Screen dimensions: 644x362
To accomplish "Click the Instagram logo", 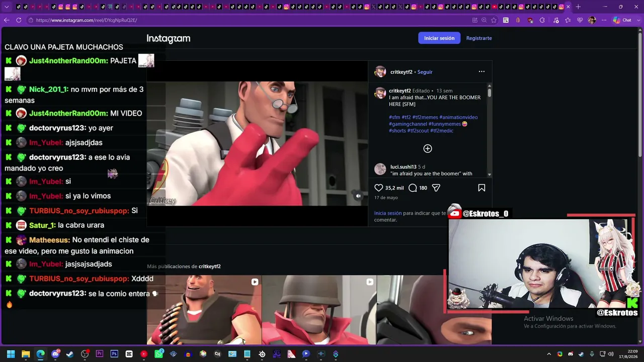I will click(169, 39).
